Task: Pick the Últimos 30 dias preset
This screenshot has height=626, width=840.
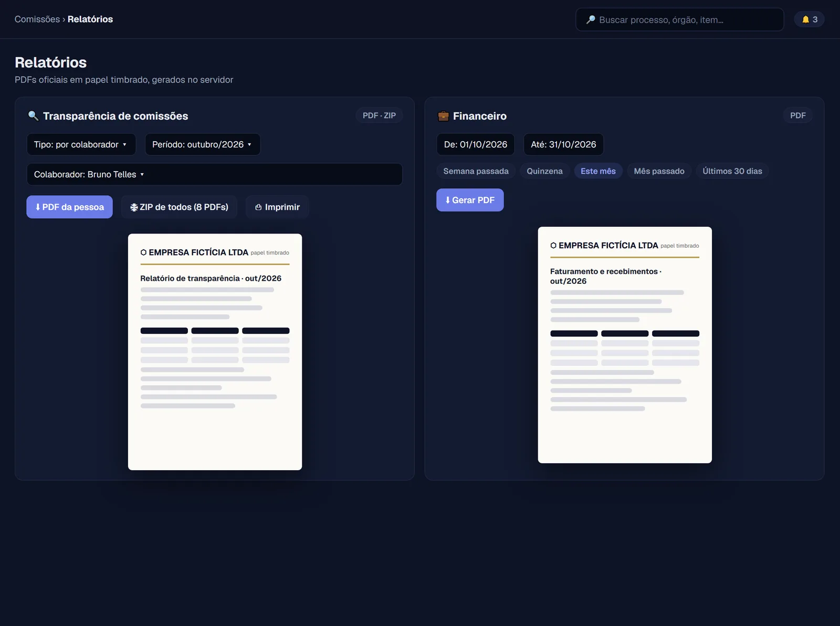Action: [x=732, y=171]
